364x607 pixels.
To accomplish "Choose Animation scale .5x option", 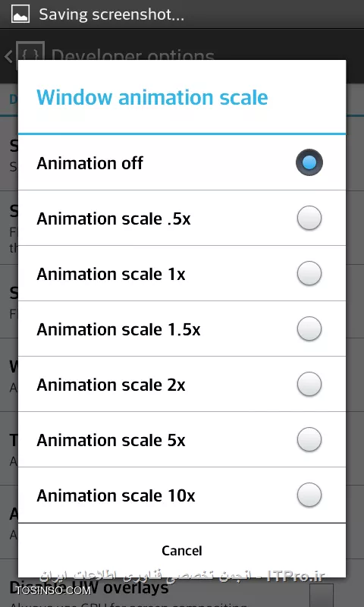I will pyautogui.click(x=182, y=218).
